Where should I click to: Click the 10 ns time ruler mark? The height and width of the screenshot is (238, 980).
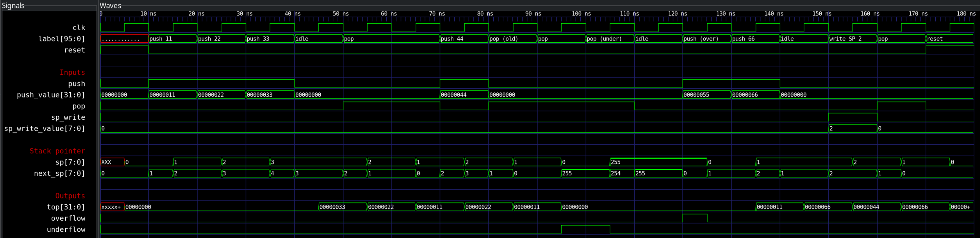coord(148,14)
